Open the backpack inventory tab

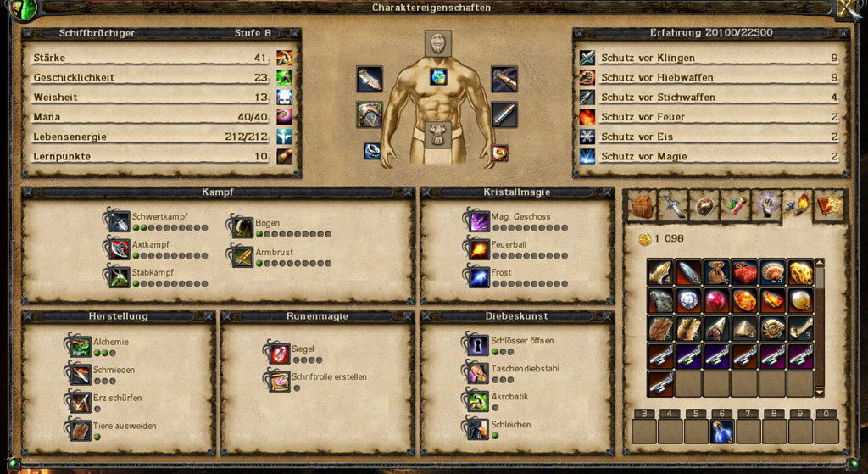pyautogui.click(x=643, y=206)
